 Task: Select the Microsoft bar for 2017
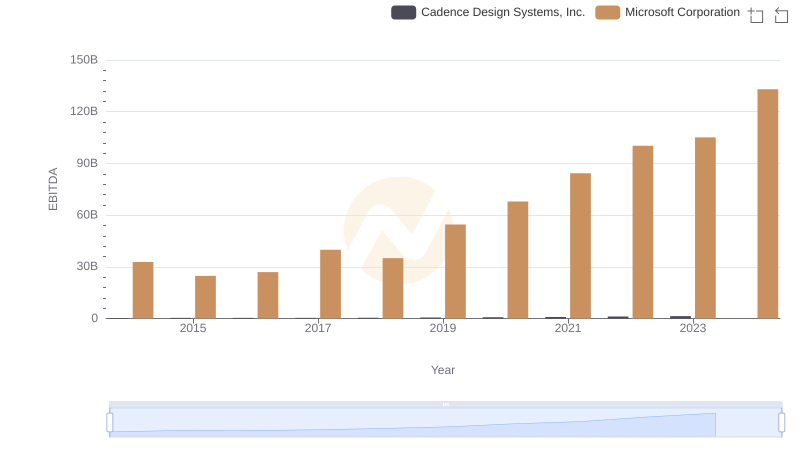331,284
